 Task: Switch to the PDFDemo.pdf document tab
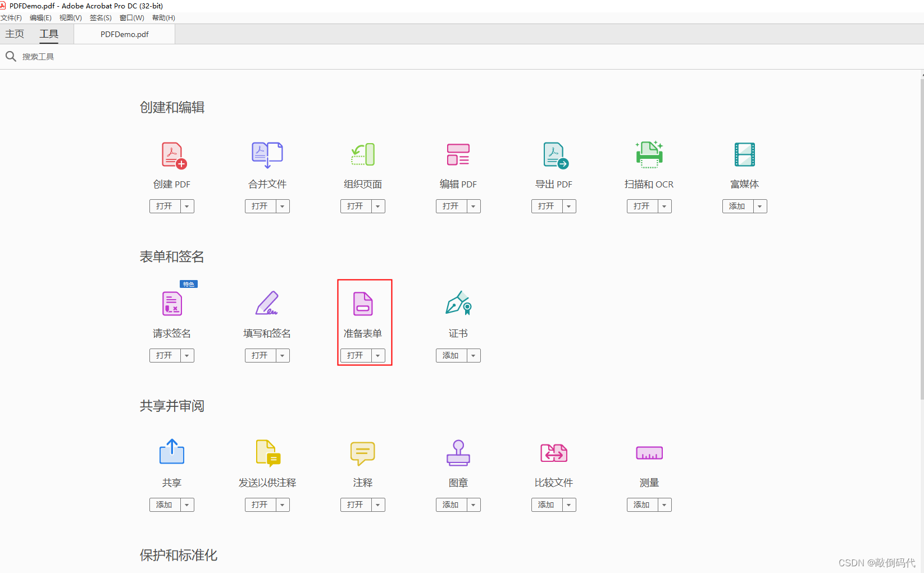[x=125, y=34]
